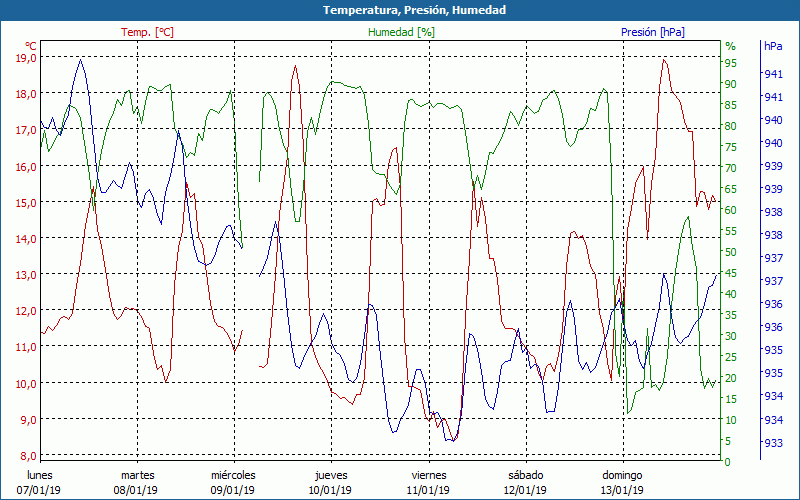Select the red Temp. [°C] legend label
This screenshot has height=500, width=800.
click(147, 32)
